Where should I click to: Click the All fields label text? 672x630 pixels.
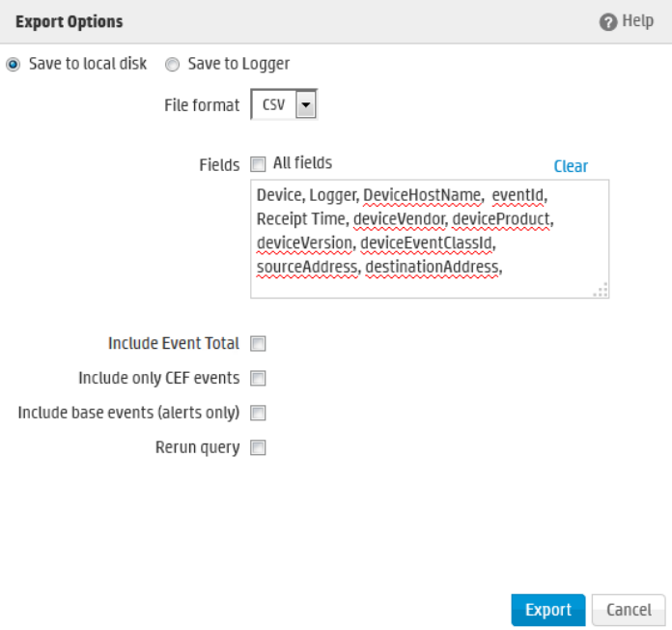pos(302,163)
